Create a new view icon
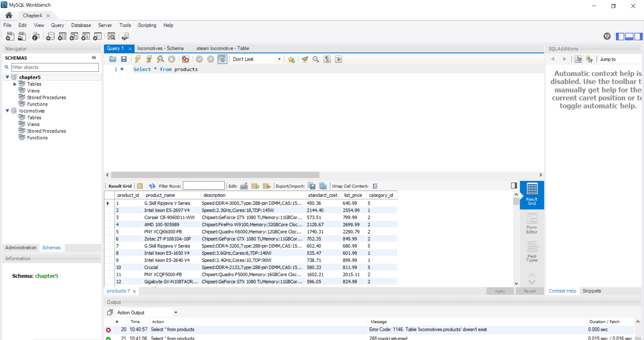This screenshot has height=340, width=644. point(74,36)
